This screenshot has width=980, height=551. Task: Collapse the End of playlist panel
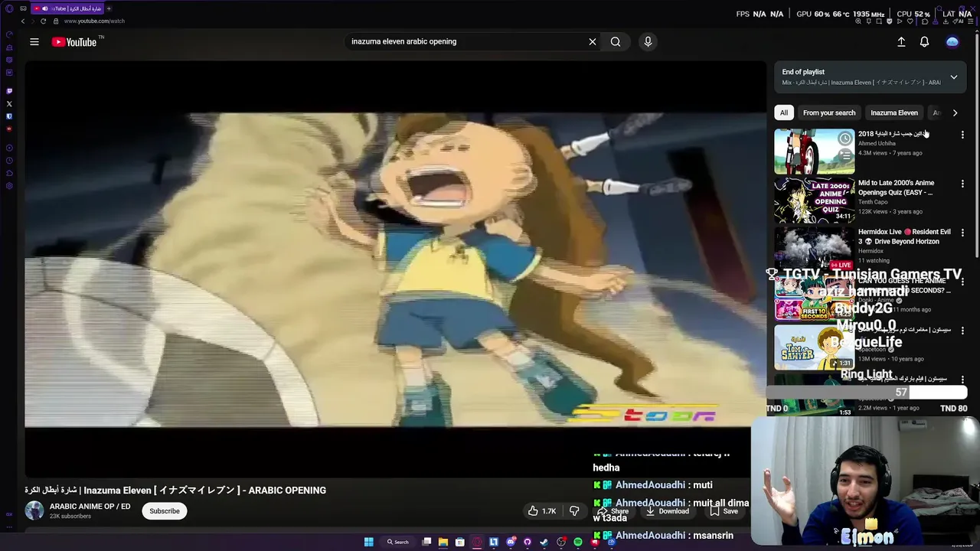pyautogui.click(x=954, y=77)
